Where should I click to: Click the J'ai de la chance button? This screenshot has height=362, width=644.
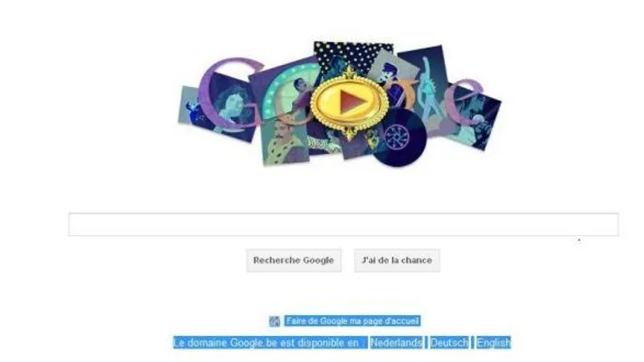click(x=397, y=260)
